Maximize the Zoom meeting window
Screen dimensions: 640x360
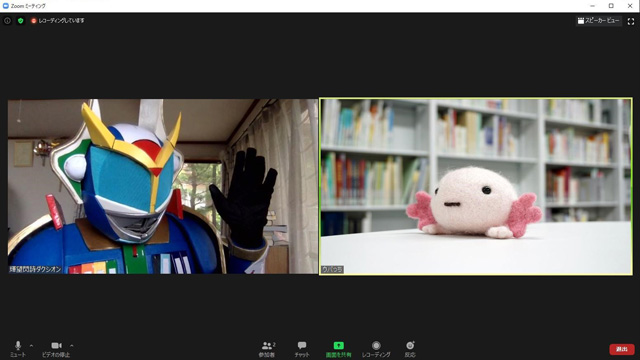tap(611, 6)
